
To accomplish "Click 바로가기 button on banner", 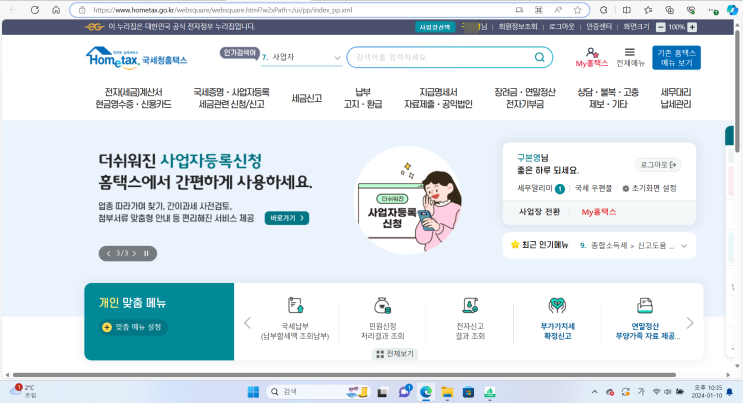I will tap(287, 218).
